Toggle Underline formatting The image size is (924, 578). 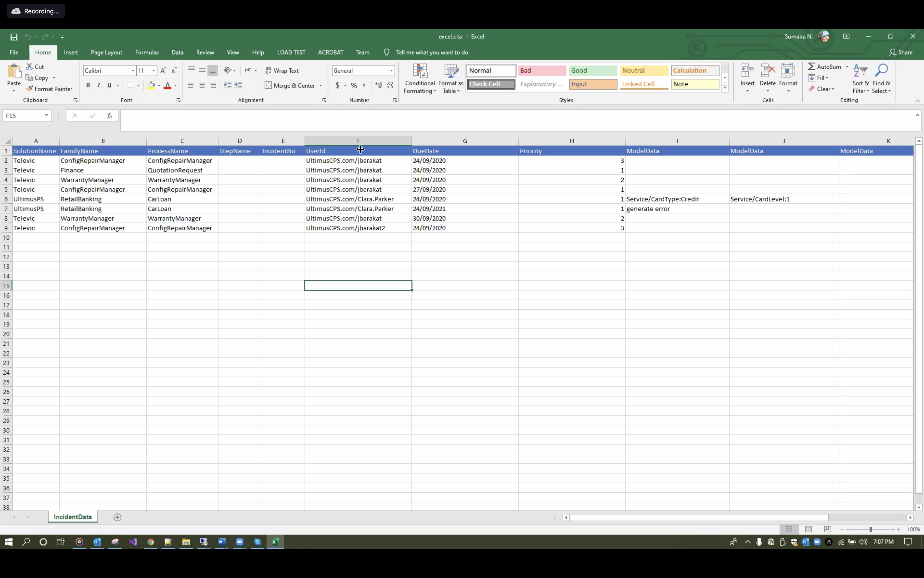click(x=110, y=85)
